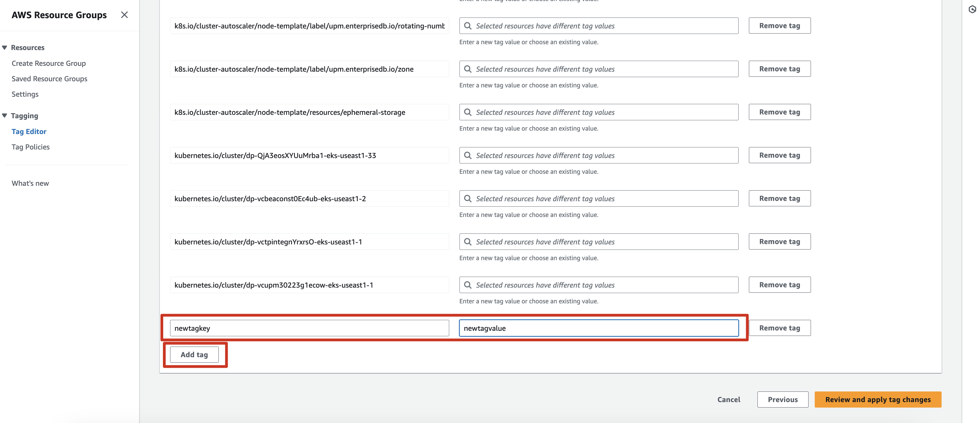Image resolution: width=980 pixels, height=423 pixels.
Task: Click the newtagkey key input field
Action: pyautogui.click(x=309, y=328)
